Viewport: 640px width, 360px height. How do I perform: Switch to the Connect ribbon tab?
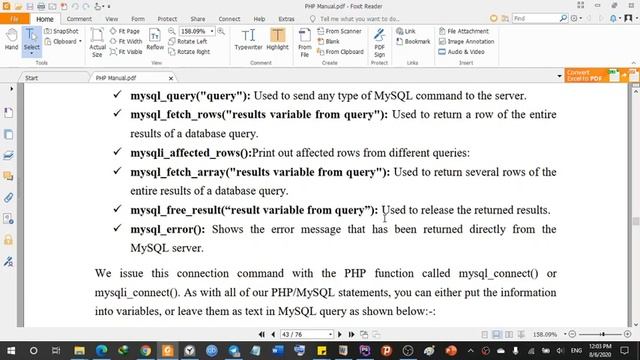(229, 19)
